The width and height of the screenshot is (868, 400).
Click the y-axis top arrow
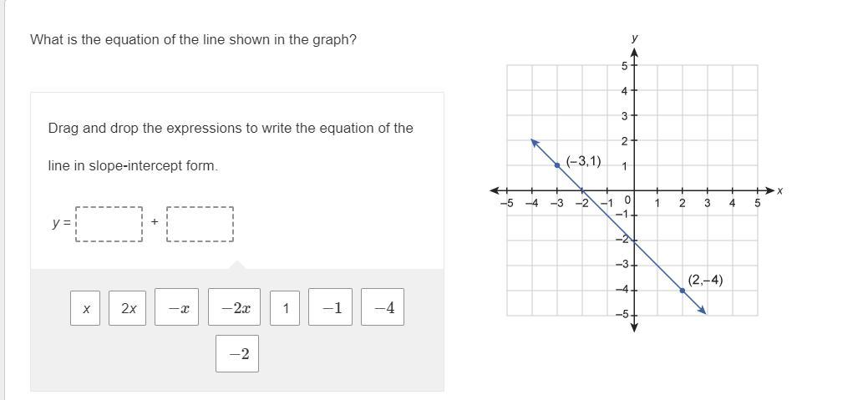[x=634, y=53]
